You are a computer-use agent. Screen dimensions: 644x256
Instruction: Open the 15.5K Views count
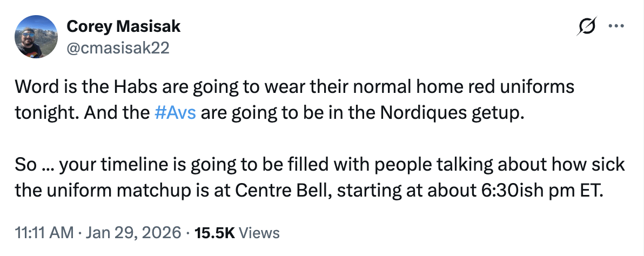(213, 233)
